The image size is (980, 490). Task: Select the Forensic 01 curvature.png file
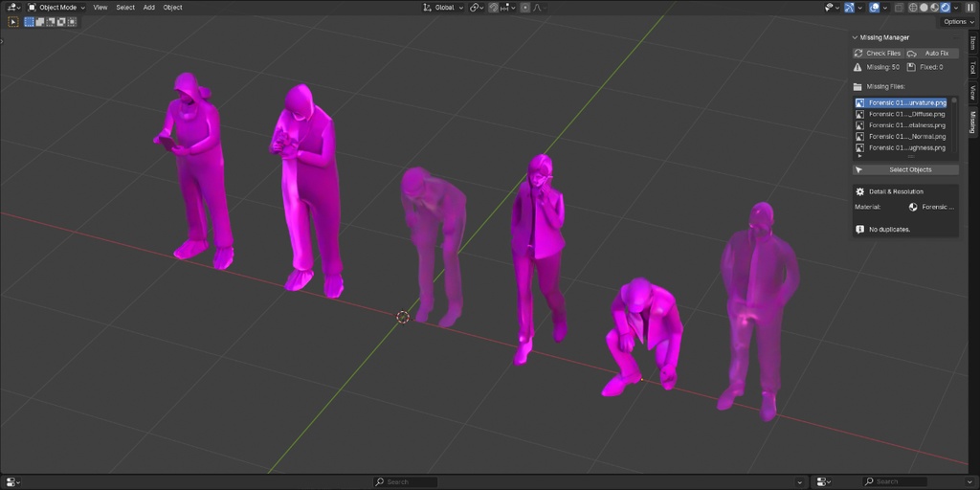[901, 102]
